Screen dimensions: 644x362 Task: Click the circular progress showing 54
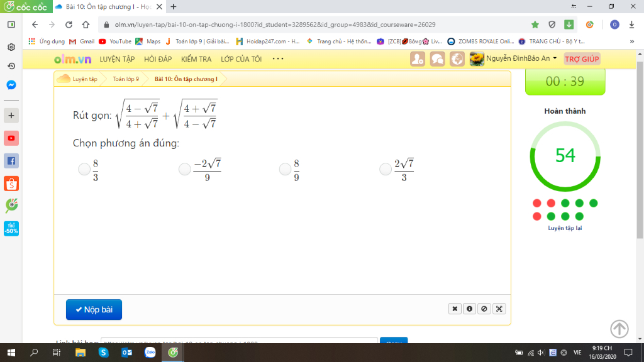(x=565, y=156)
